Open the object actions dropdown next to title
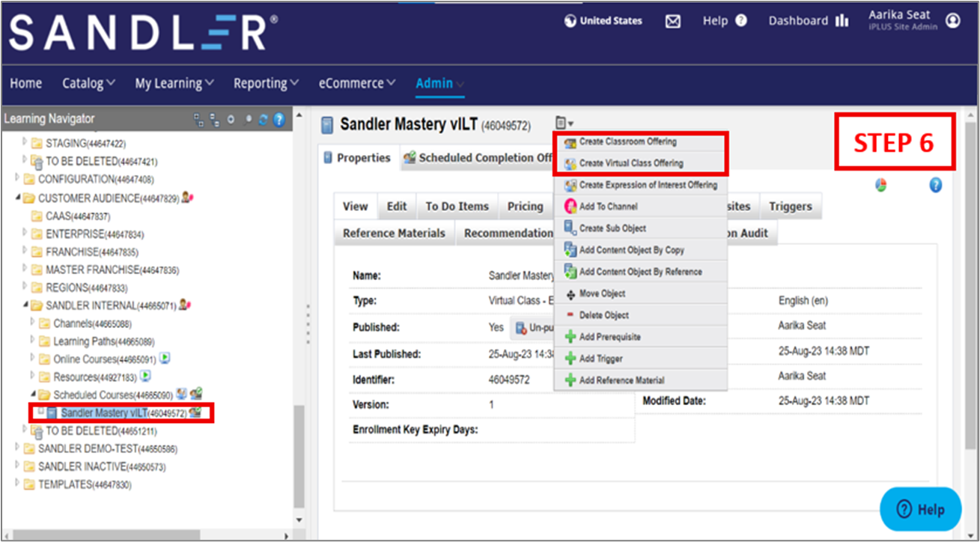This screenshot has height=542, width=980. 564,124
